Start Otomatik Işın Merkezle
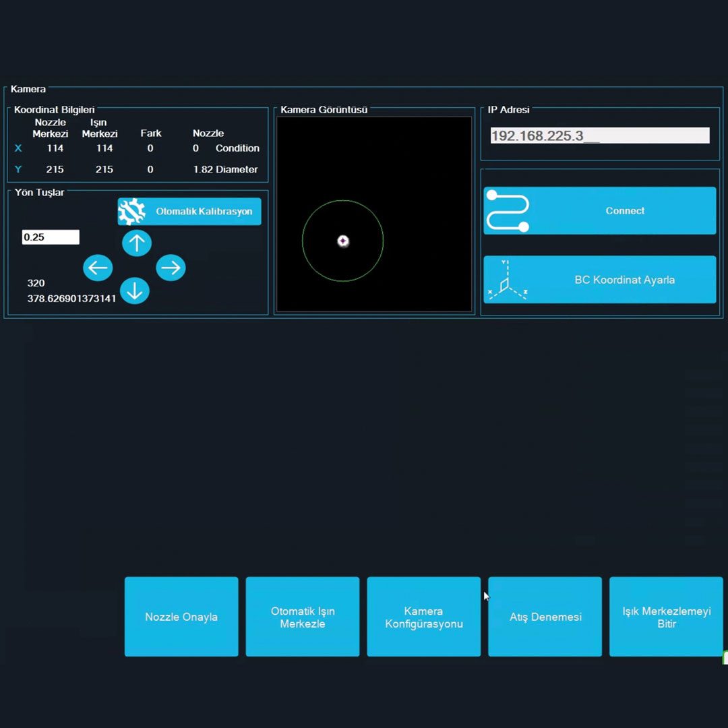This screenshot has width=728, height=728. pos(303,617)
